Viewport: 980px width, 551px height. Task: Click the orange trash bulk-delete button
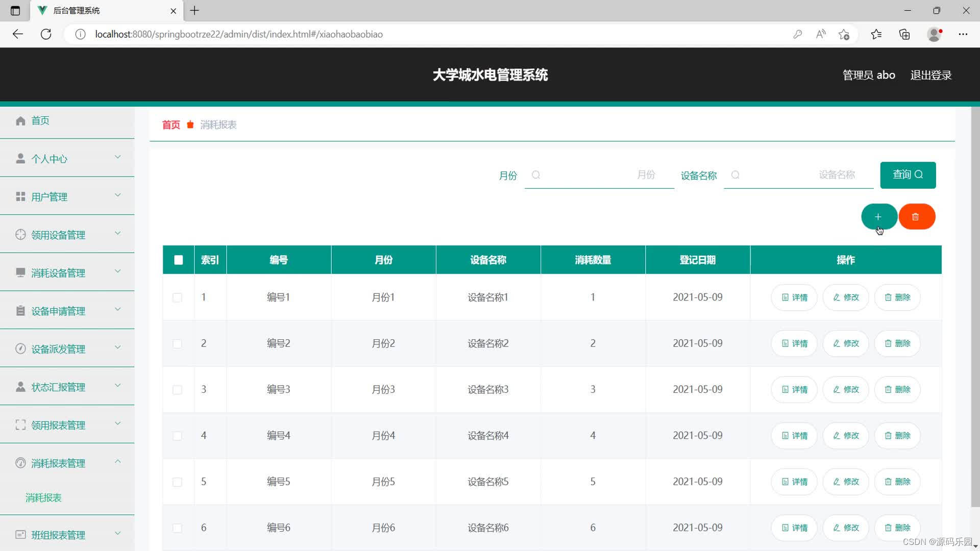tap(916, 217)
